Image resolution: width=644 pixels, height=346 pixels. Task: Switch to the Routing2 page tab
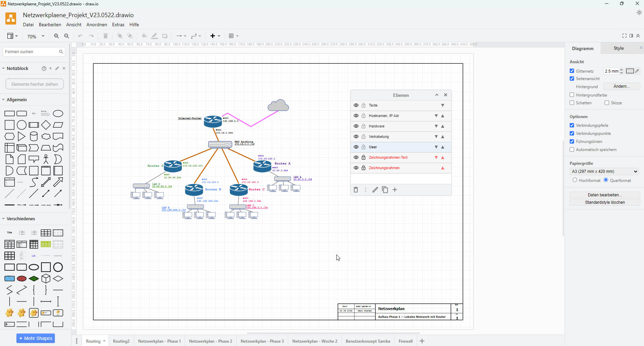coord(121,341)
